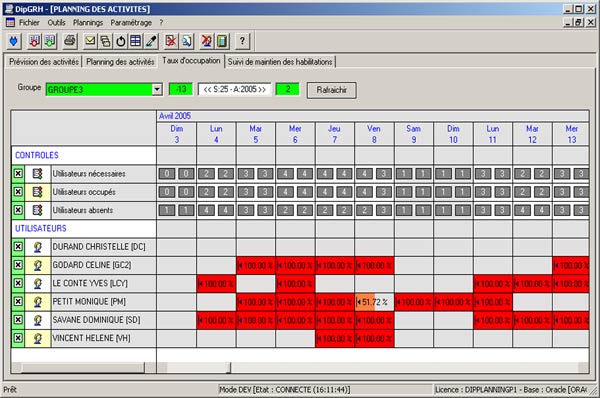Click the window icon left of Fichier

(10, 23)
